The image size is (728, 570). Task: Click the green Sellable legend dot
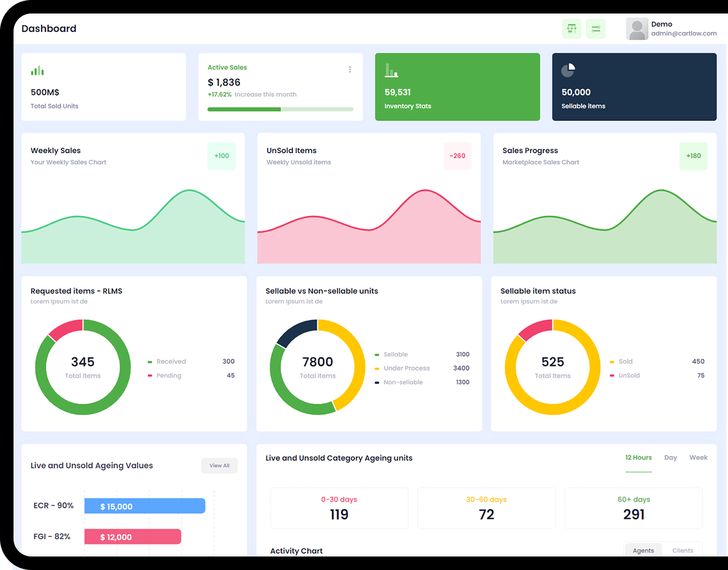[x=377, y=355]
